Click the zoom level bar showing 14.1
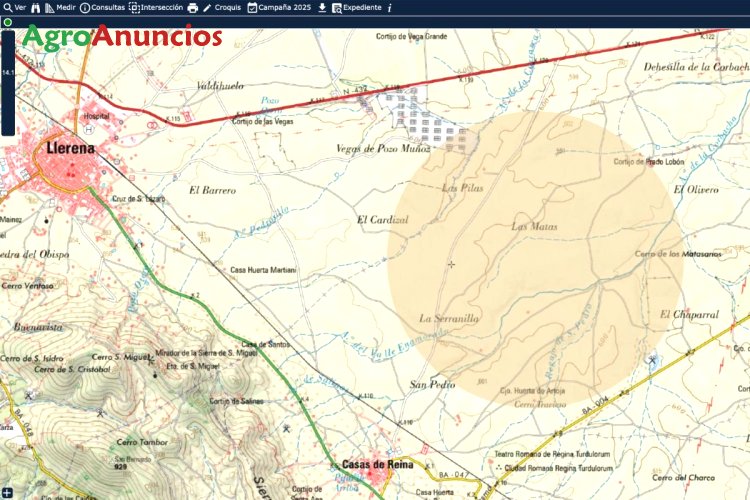750x500 pixels. click(8, 75)
